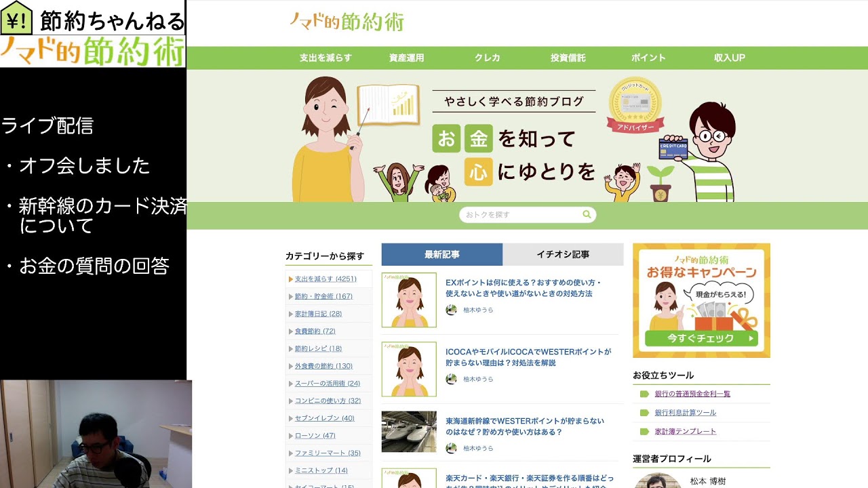
Task: Open 銀行利息計算ツール link
Action: click(x=685, y=413)
